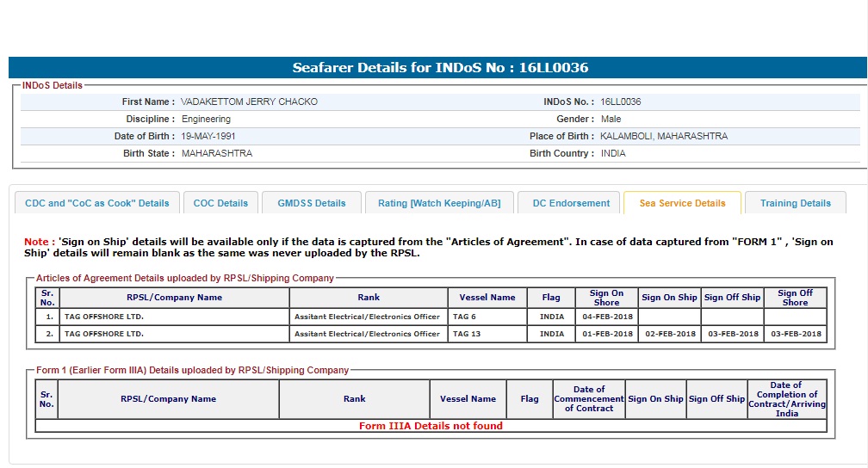Open the Training Details tab
The width and height of the screenshot is (868, 468).
pyautogui.click(x=795, y=203)
